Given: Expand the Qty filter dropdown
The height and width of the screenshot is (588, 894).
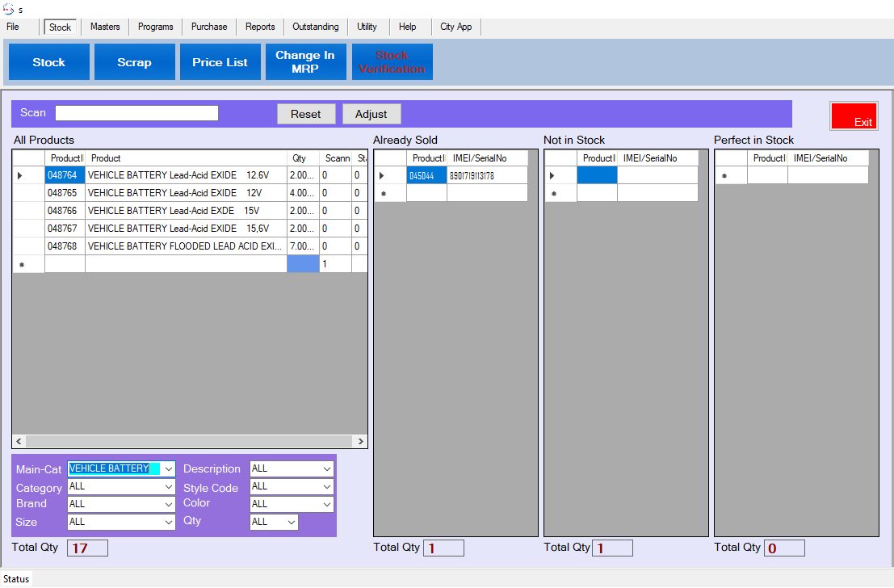Looking at the screenshot, I should pos(291,523).
